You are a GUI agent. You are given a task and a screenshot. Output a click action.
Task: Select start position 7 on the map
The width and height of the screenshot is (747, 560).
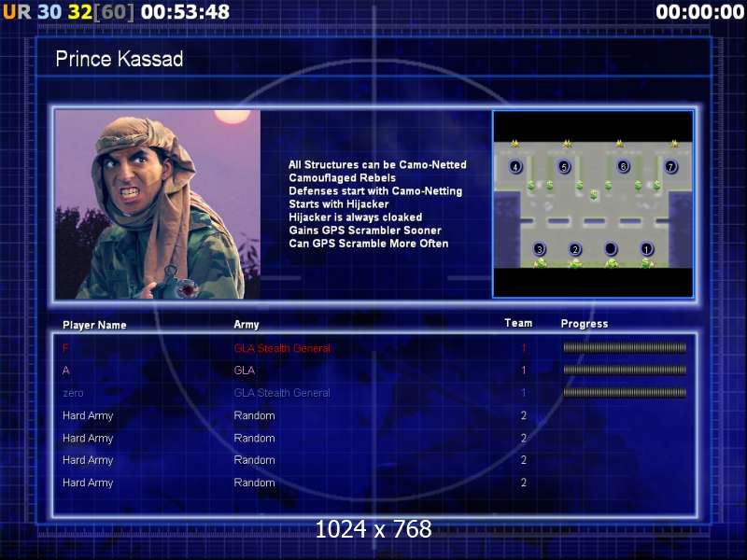(670, 167)
